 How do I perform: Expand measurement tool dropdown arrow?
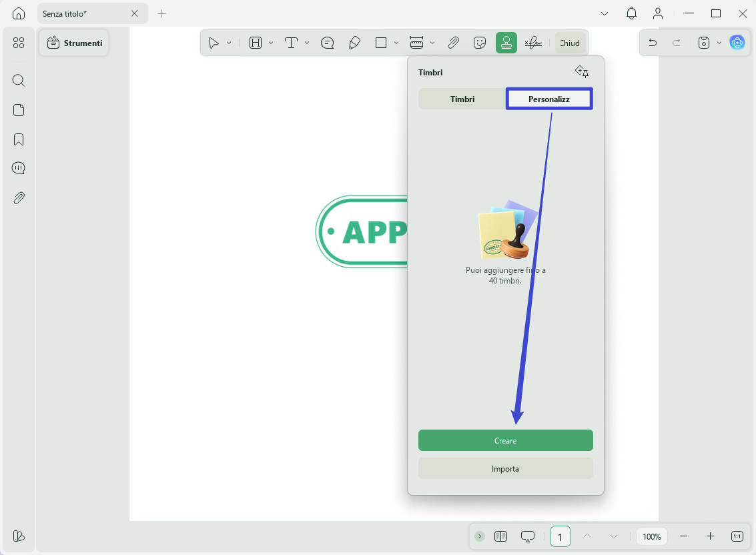click(x=432, y=43)
